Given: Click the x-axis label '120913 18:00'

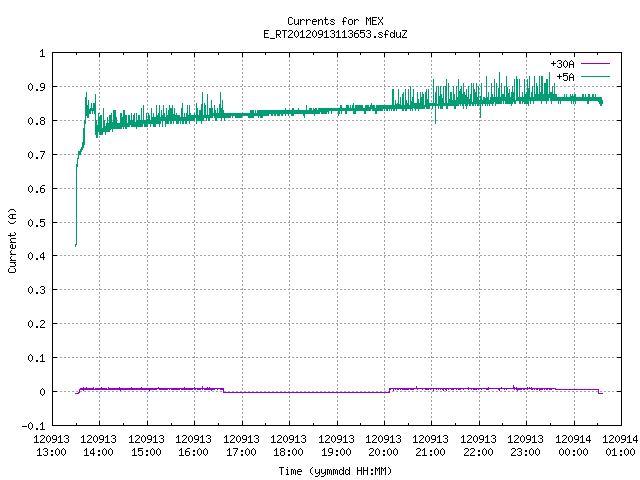Looking at the screenshot, I should 289,446.
